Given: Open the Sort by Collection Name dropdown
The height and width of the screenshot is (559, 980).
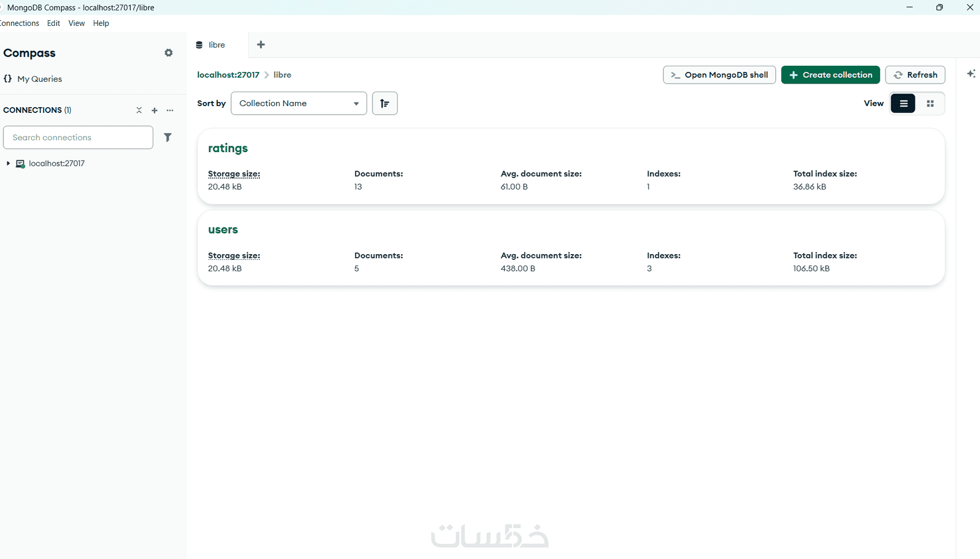Looking at the screenshot, I should (299, 103).
